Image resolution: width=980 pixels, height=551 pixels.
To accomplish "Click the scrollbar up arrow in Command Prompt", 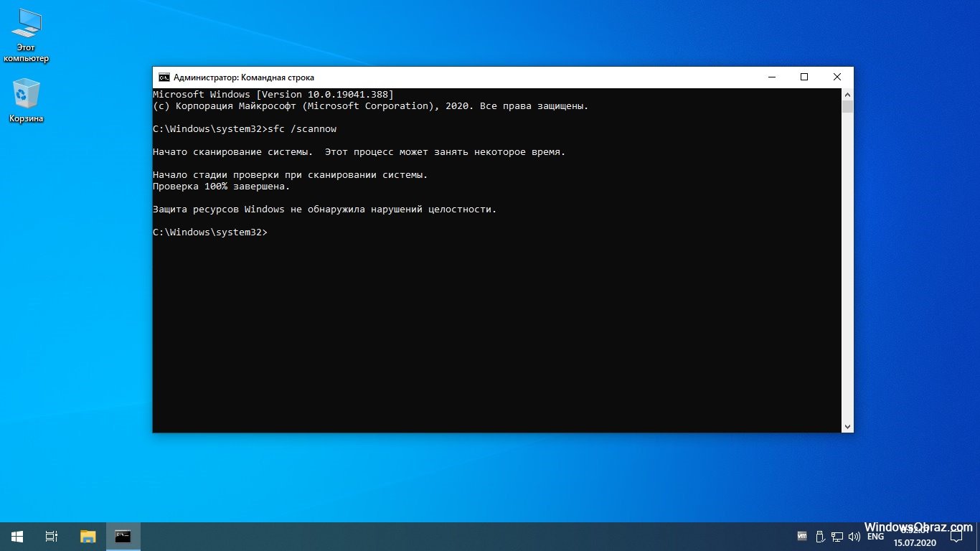I will point(847,94).
